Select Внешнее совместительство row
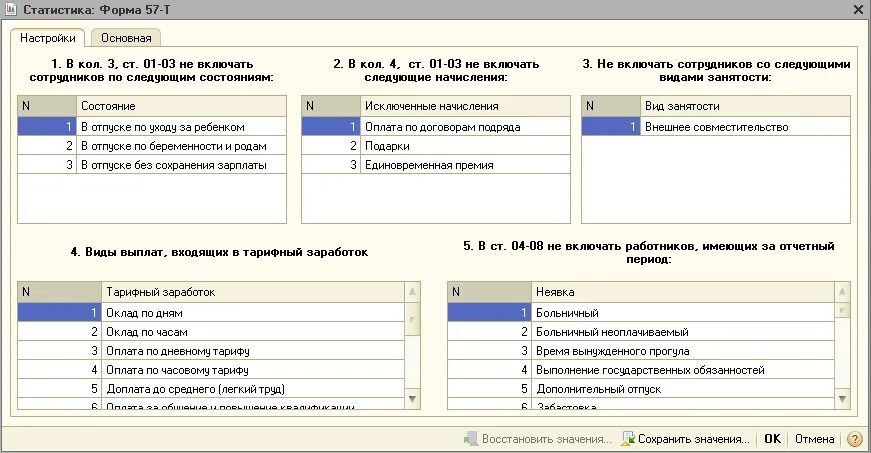 (x=716, y=127)
